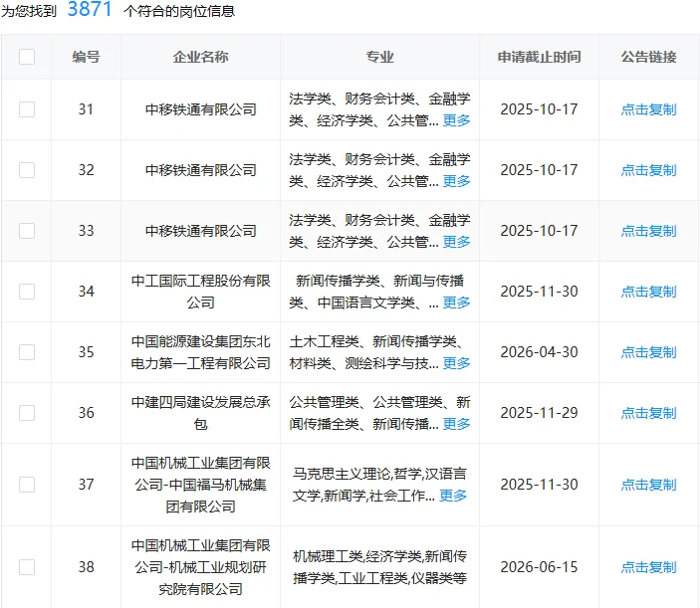Select company 中国能源建设集团东北电力第一工程有限公司

201,352
